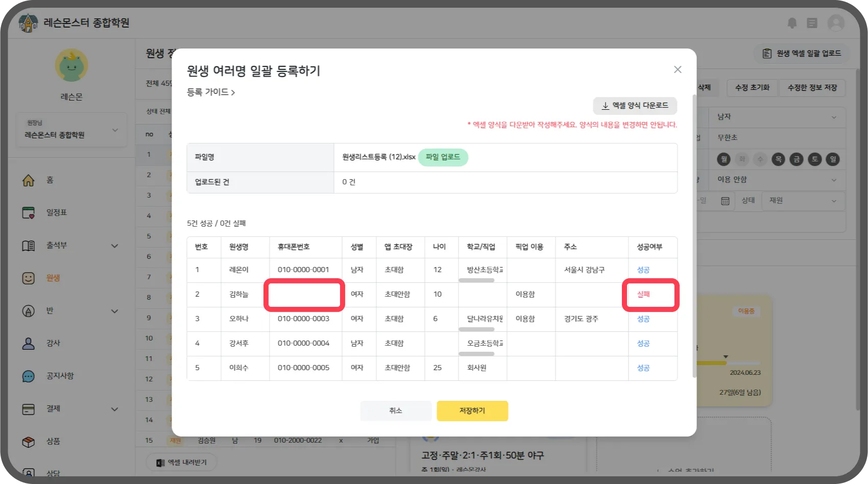This screenshot has width=868, height=484.
Task: Open 공지사항 via its speech-bubble icon
Action: click(x=29, y=376)
